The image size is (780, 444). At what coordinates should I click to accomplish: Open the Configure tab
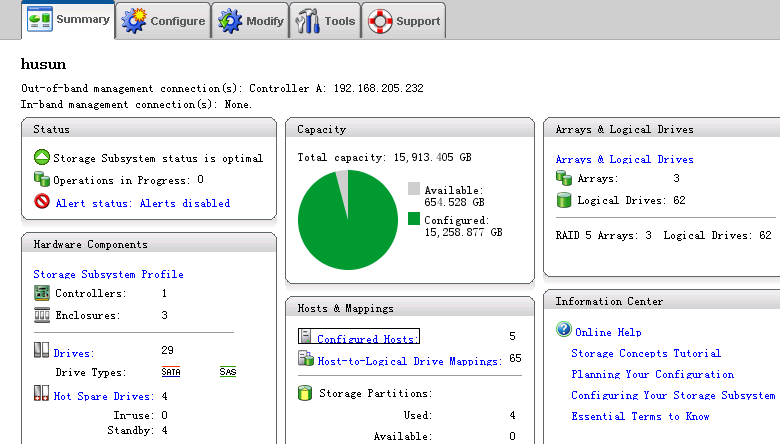163,21
